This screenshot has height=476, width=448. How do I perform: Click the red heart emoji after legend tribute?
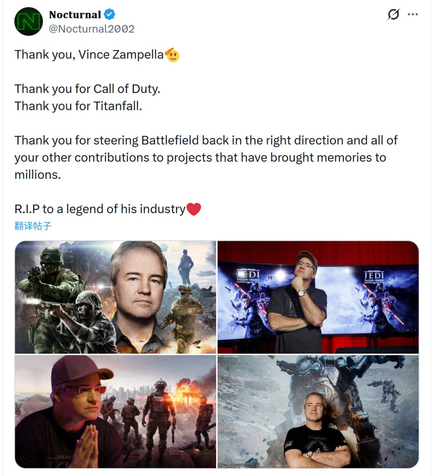click(194, 209)
